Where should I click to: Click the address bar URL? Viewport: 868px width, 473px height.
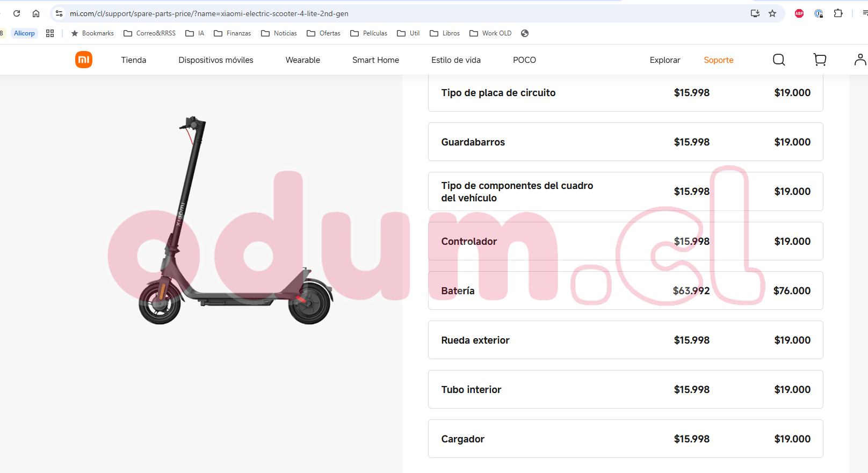tap(209, 13)
